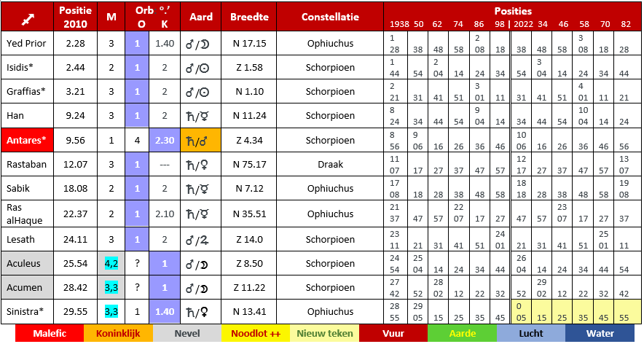Select the Han star name cell

(x=27, y=116)
